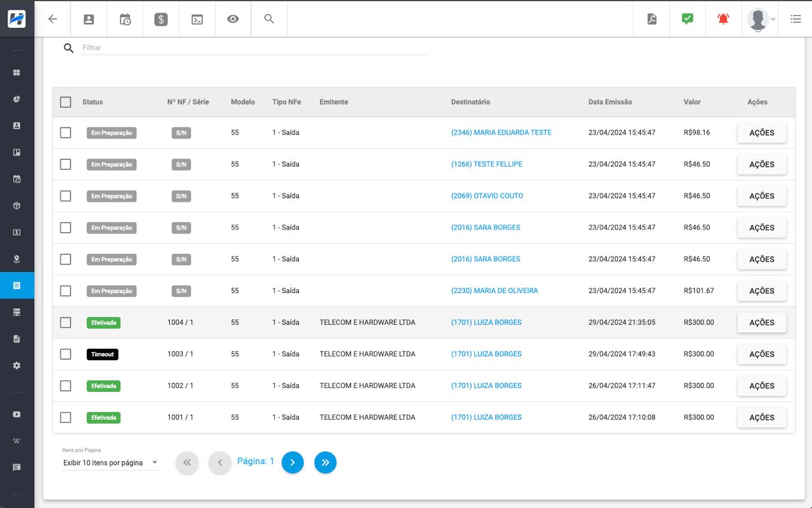Open AÇÕES for NF 1004 / 1 row
Image resolution: width=812 pixels, height=508 pixels.
pos(762,323)
